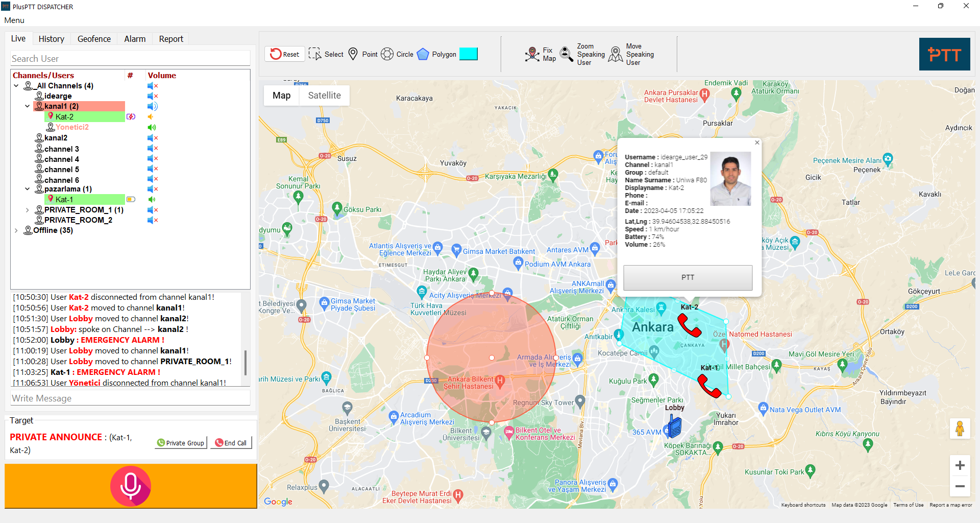This screenshot has width=980, height=523.
Task: Zoom in the map
Action: 960,465
